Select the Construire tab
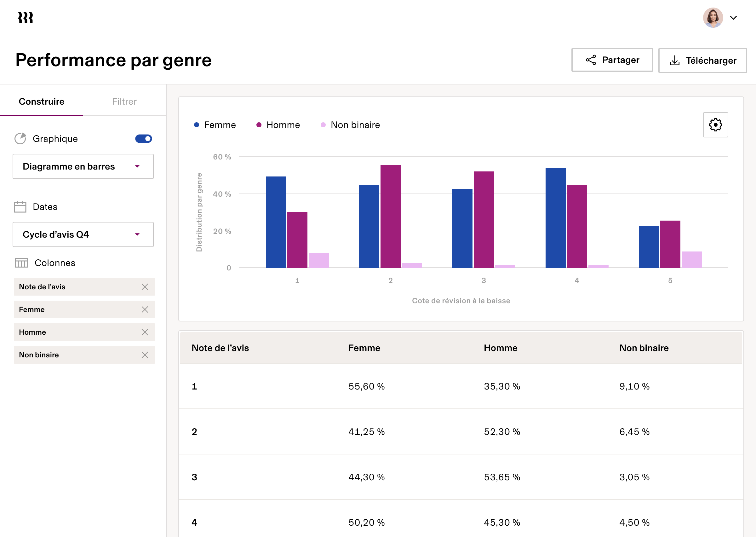Image resolution: width=756 pixels, height=537 pixels. tap(42, 101)
